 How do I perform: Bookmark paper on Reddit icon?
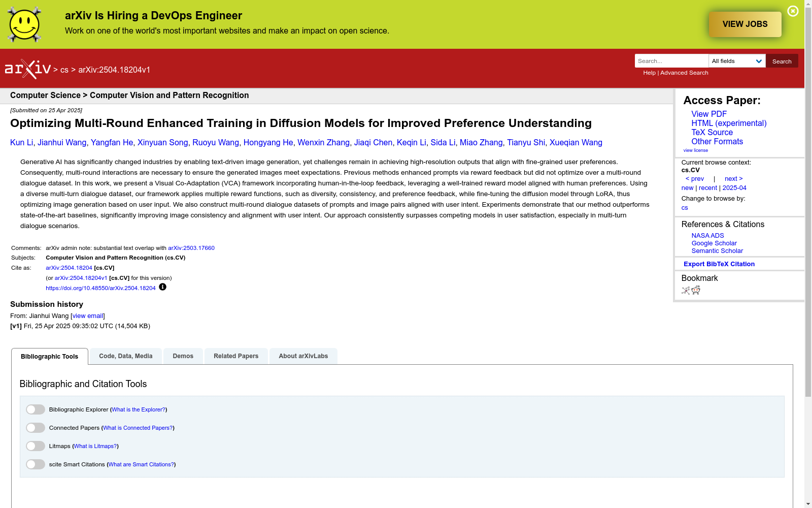696,290
